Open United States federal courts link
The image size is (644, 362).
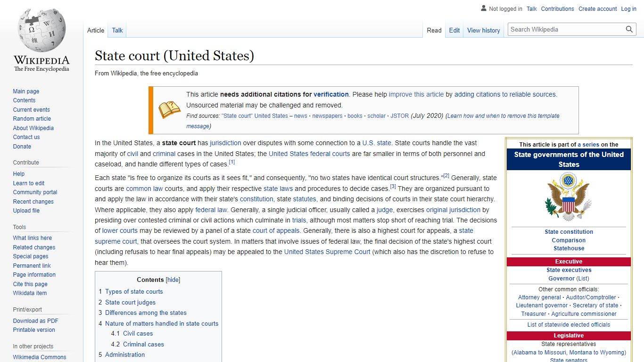click(x=309, y=154)
